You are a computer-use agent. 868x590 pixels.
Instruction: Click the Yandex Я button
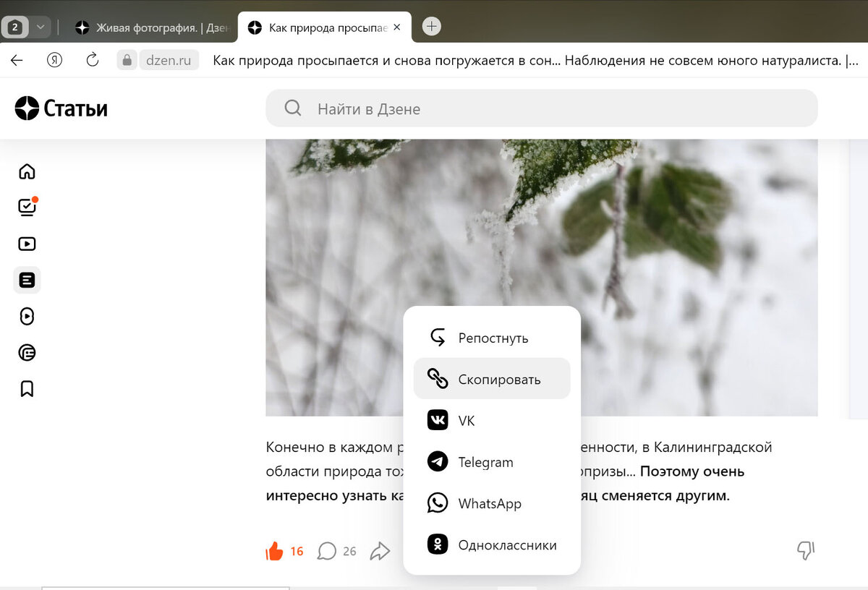(54, 61)
